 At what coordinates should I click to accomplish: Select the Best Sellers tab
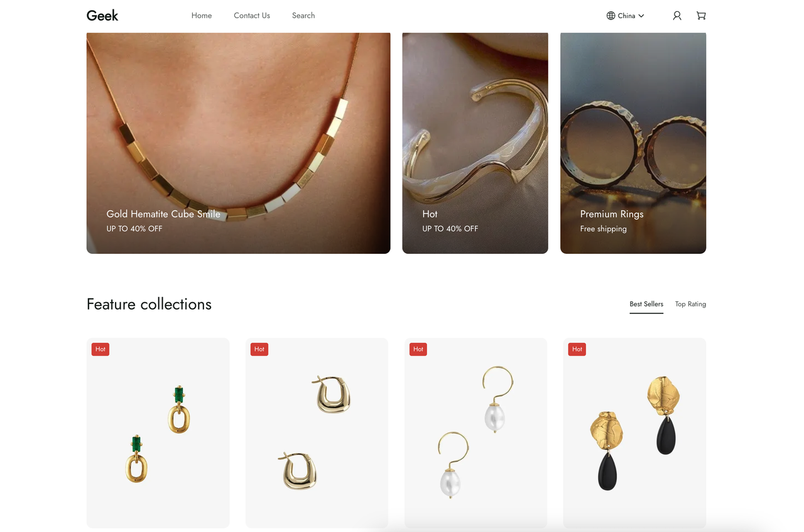coord(646,304)
